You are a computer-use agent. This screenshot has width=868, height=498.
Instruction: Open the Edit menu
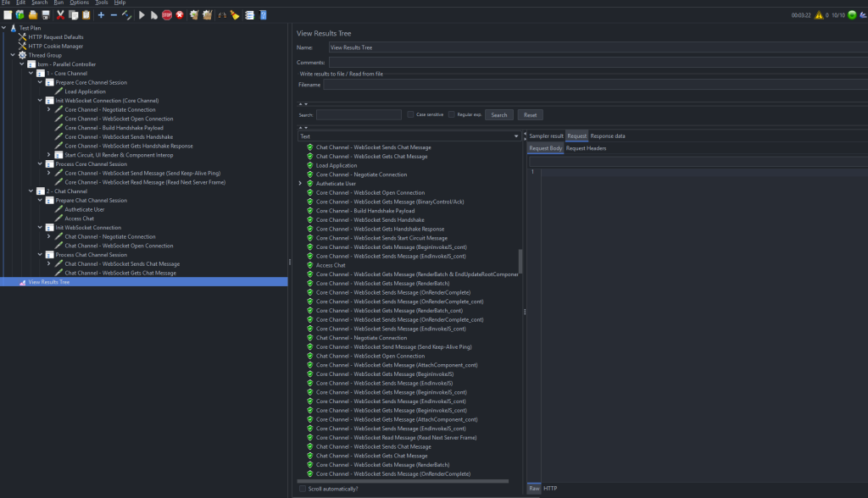pos(20,3)
